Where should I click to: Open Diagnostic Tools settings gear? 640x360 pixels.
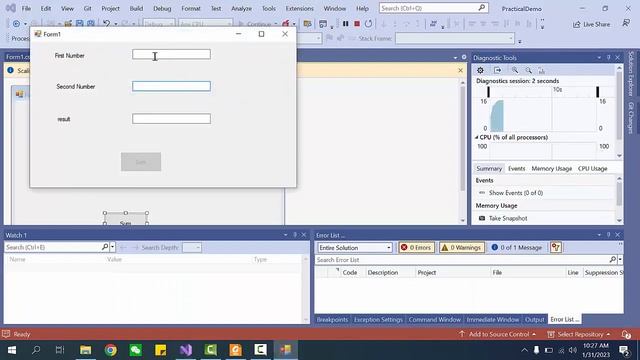pos(480,70)
